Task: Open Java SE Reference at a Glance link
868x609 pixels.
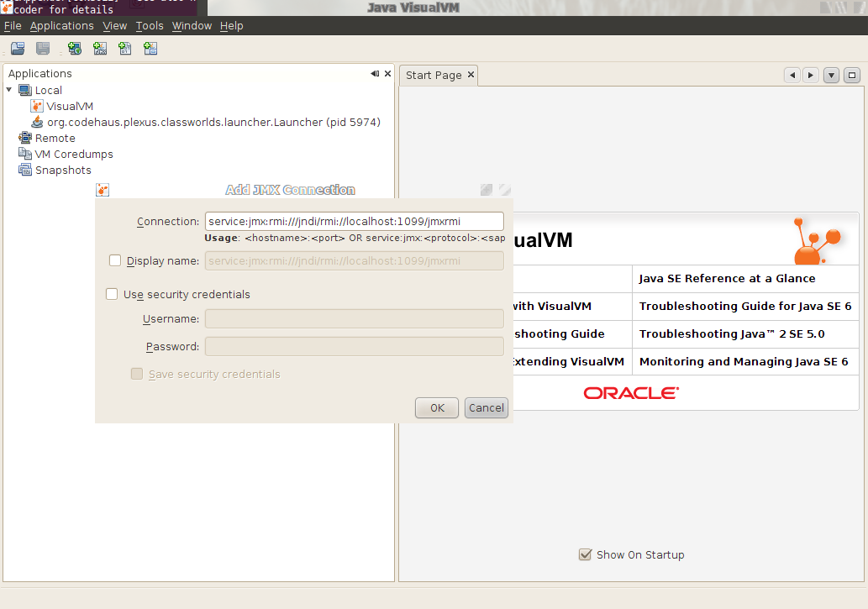Action: point(727,279)
